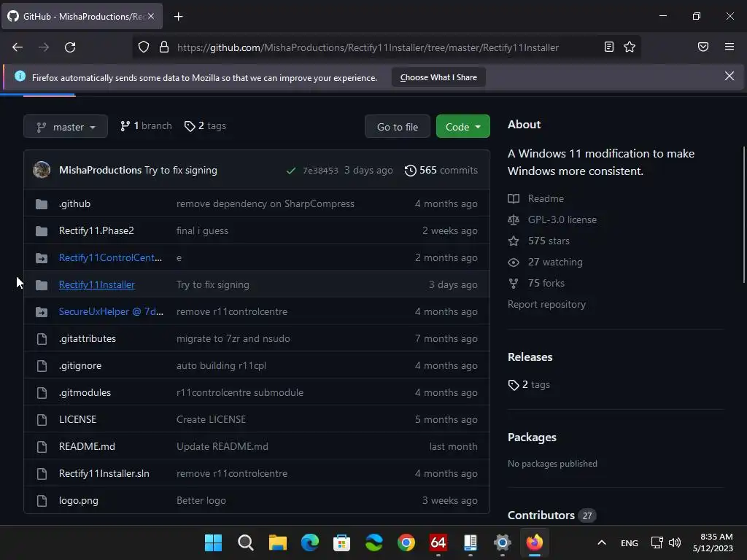Click the remove dependency on SharpCompress commit
This screenshot has height=560, width=747.
[266, 204]
